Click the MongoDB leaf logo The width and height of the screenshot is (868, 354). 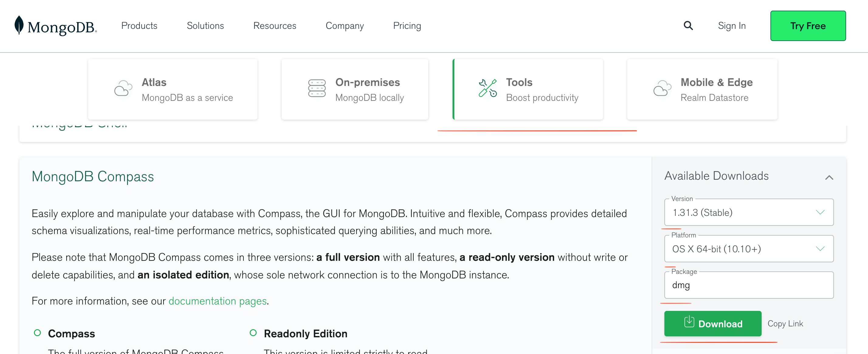point(19,25)
